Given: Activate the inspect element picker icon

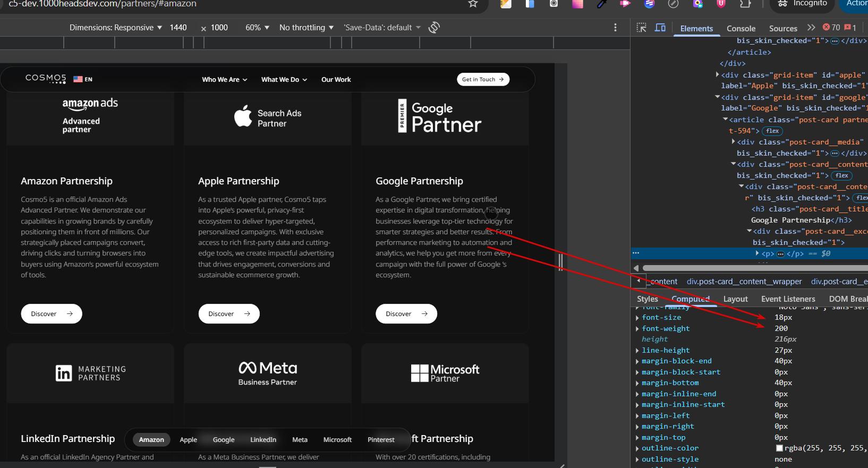Looking at the screenshot, I should pyautogui.click(x=642, y=28).
